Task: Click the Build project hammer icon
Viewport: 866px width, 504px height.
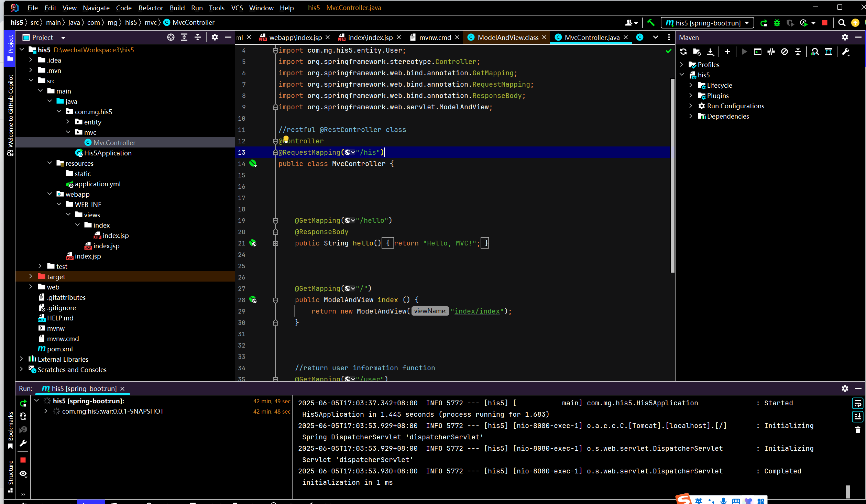Action: coord(650,23)
